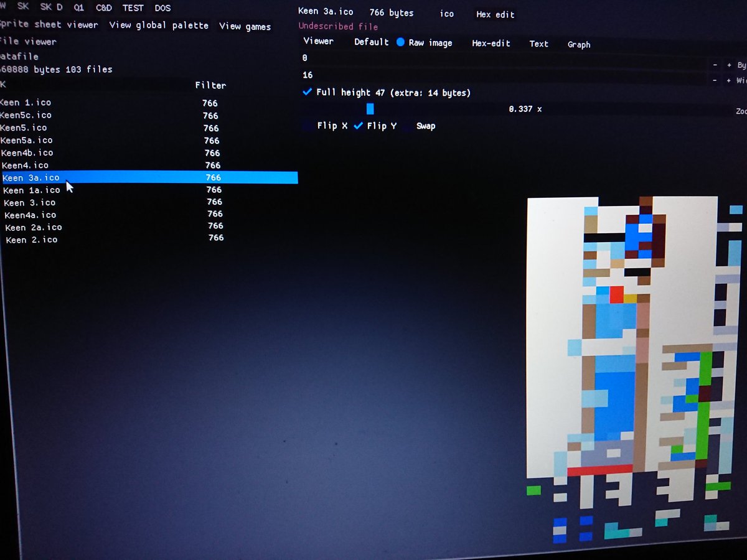Toggle the Full height 47 checkbox
The image size is (747, 560).
click(x=306, y=92)
